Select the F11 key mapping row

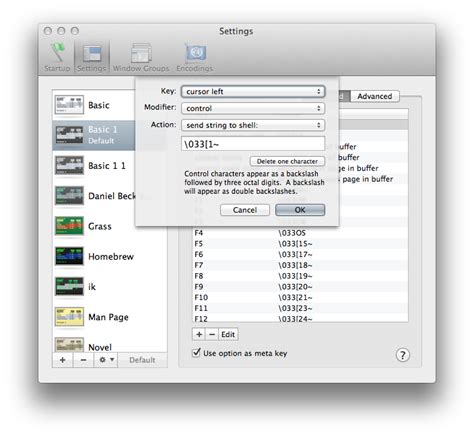pos(300,308)
